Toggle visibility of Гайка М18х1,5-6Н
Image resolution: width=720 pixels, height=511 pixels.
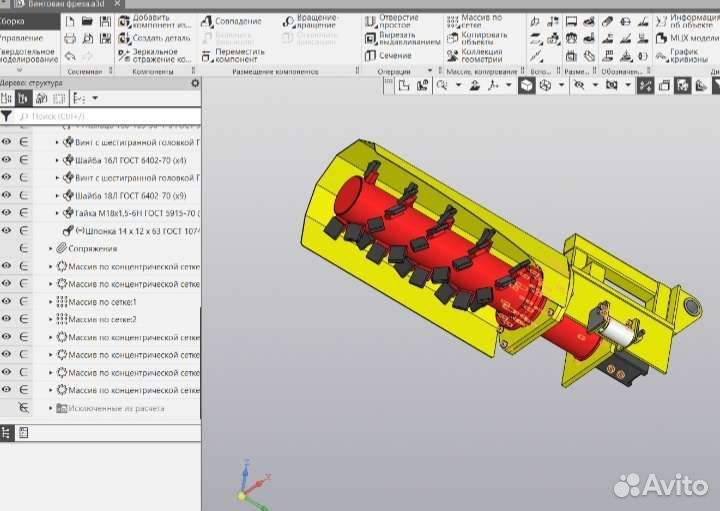click(x=7, y=213)
